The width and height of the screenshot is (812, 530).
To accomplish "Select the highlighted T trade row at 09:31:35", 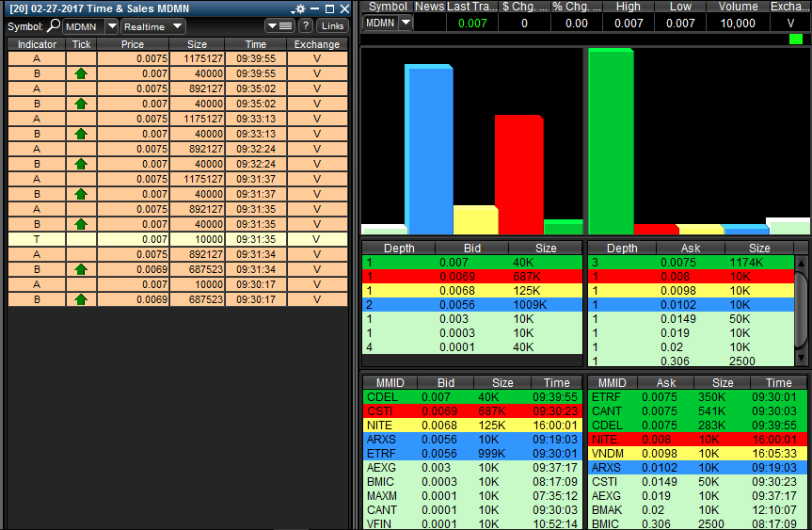I will [178, 239].
